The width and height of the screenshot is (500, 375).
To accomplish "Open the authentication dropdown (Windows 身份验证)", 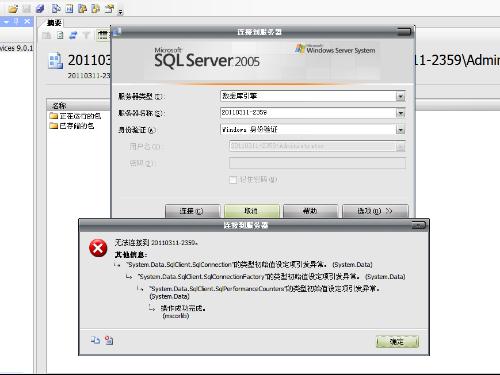I will 400,130.
